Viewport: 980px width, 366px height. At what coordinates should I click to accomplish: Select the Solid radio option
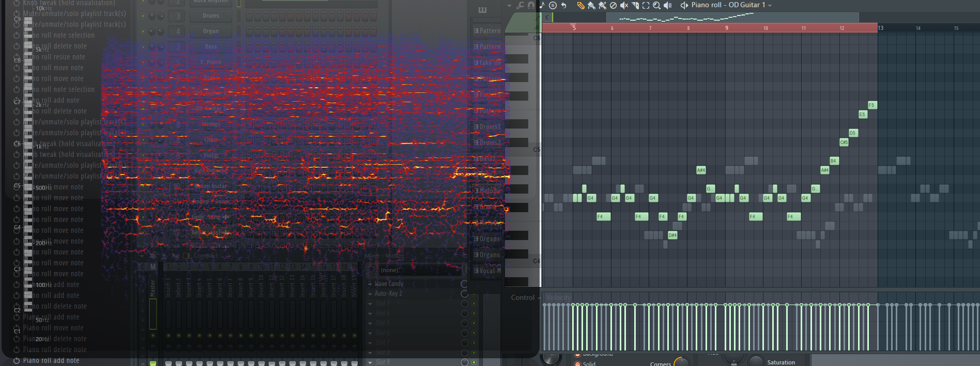pyautogui.click(x=577, y=363)
